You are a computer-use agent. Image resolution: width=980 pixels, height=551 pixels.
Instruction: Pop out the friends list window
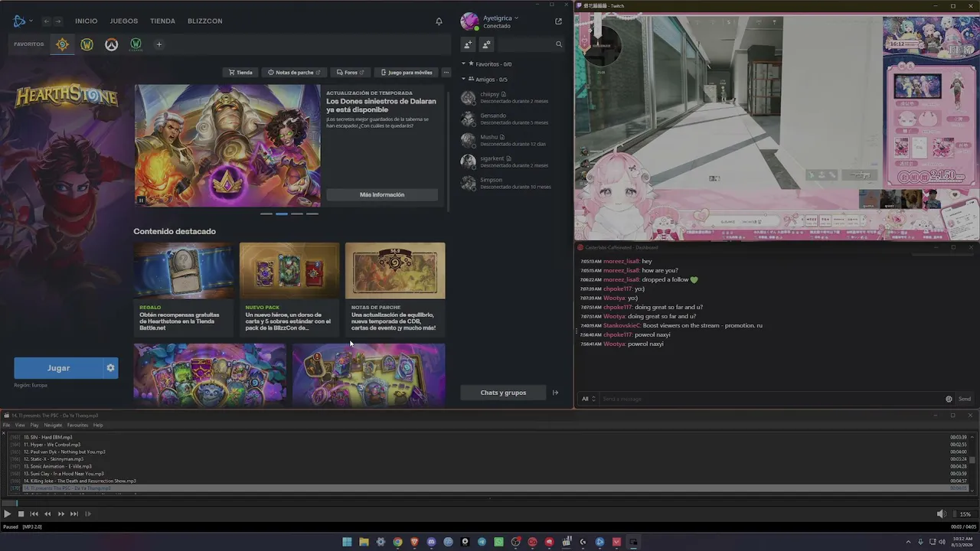(558, 21)
